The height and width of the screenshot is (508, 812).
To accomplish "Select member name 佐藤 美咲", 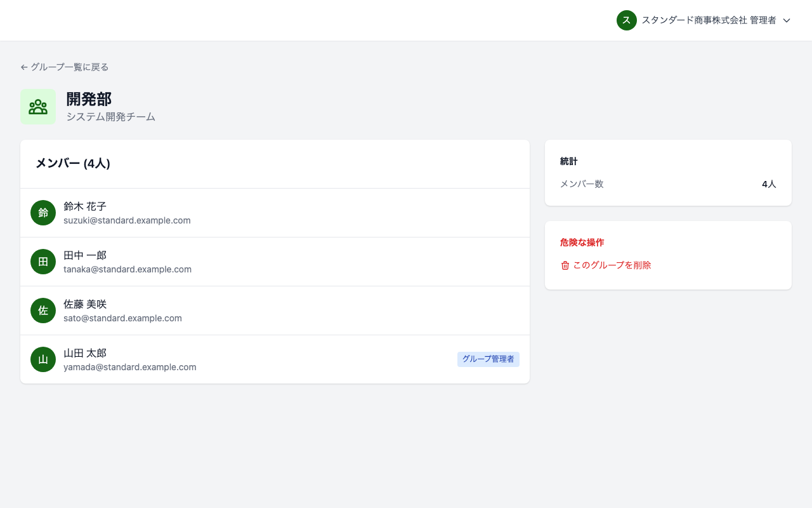I will pyautogui.click(x=85, y=304).
